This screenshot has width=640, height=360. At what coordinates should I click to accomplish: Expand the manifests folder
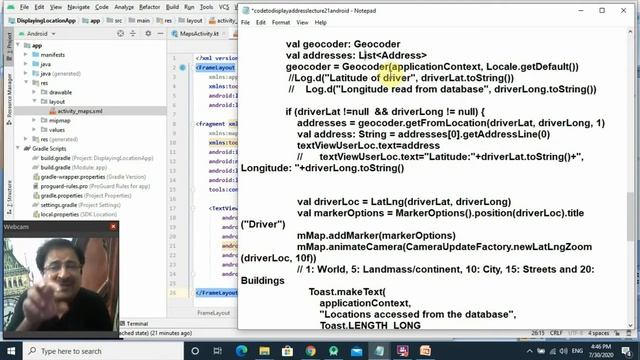point(26,55)
